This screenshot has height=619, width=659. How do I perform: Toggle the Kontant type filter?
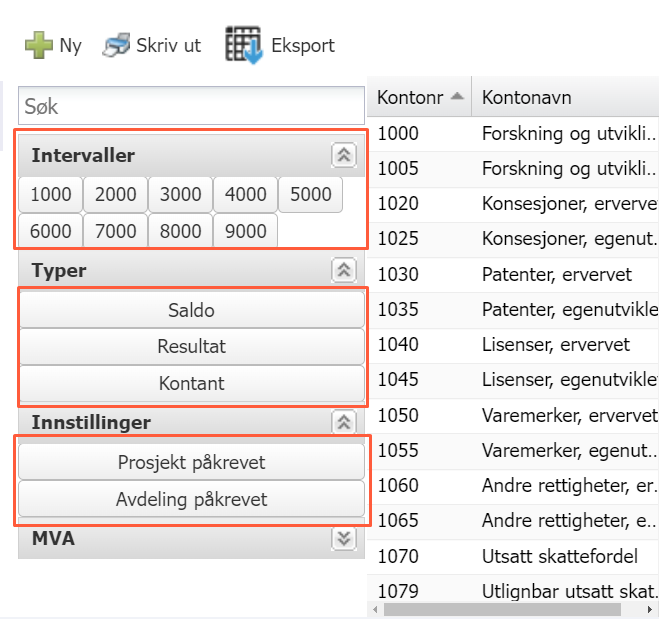click(191, 383)
